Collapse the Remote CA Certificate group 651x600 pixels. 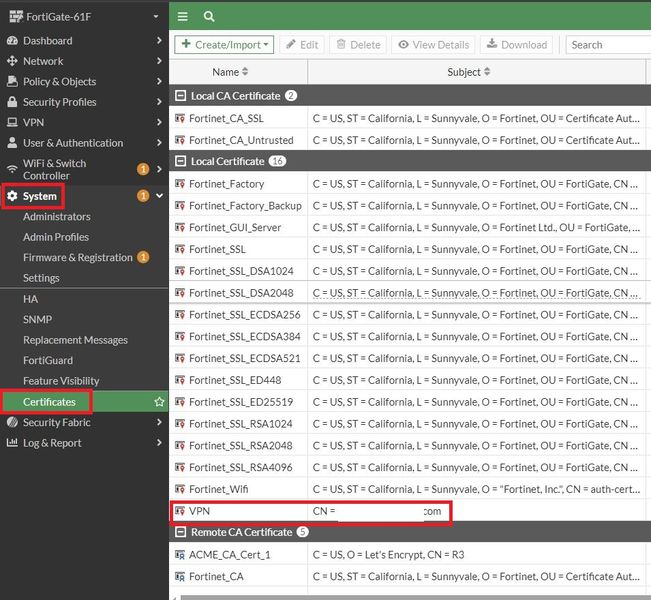coord(180,532)
